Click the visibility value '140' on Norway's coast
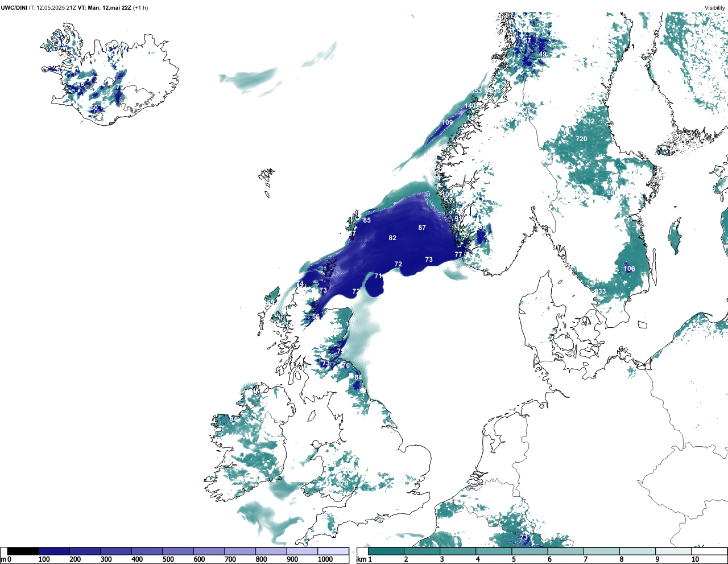The height and width of the screenshot is (564, 728). (470, 106)
